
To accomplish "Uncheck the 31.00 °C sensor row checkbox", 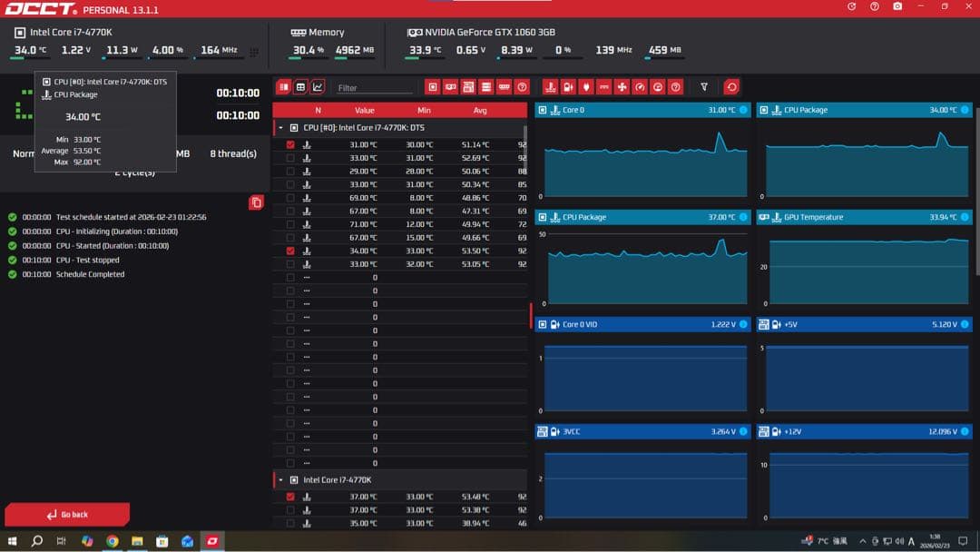I will [290, 145].
